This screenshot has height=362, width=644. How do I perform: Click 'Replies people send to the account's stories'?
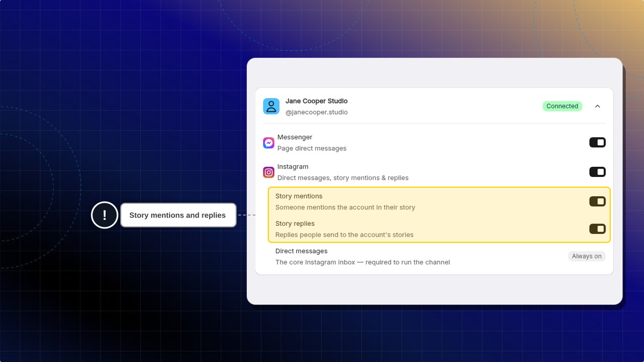tap(345, 234)
